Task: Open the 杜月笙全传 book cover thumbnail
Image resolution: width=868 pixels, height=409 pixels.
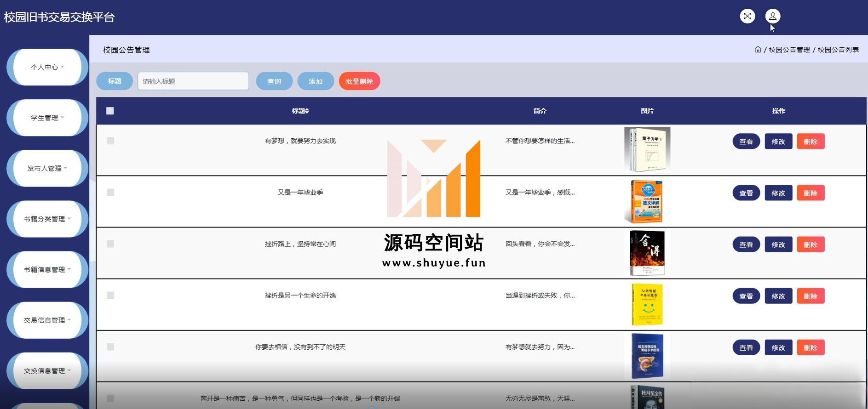Action: pyautogui.click(x=647, y=398)
